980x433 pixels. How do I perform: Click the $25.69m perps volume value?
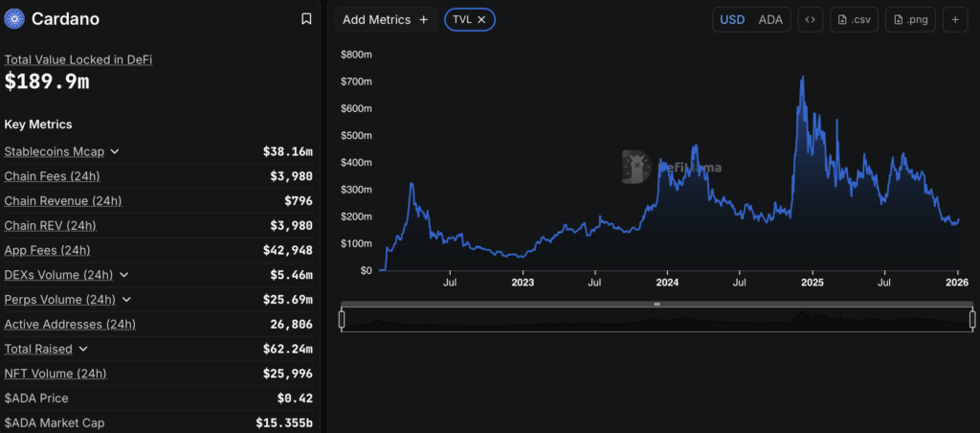[x=287, y=300]
